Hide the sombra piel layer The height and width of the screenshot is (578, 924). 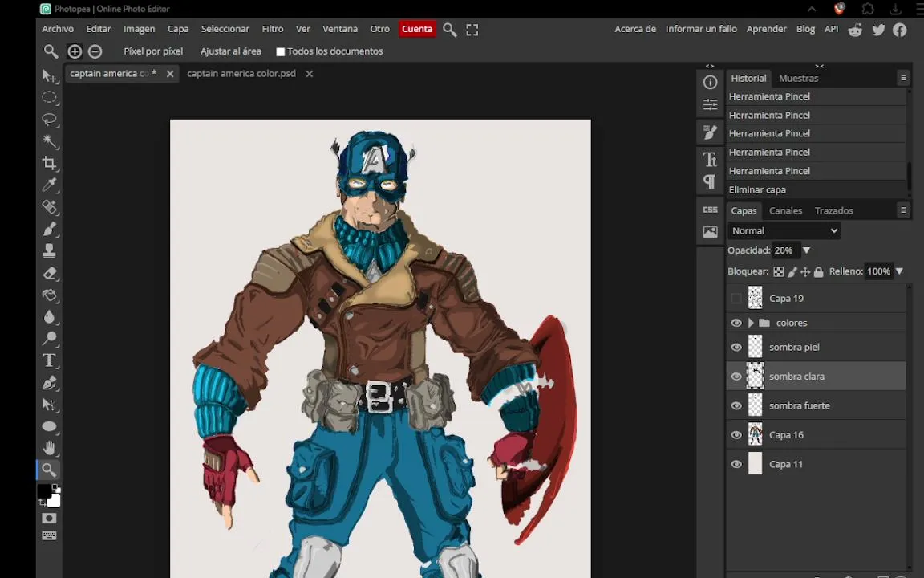736,347
